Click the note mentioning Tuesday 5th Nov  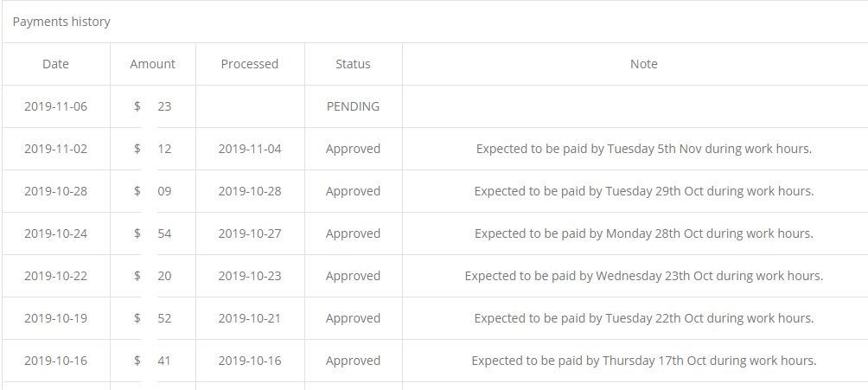click(643, 149)
